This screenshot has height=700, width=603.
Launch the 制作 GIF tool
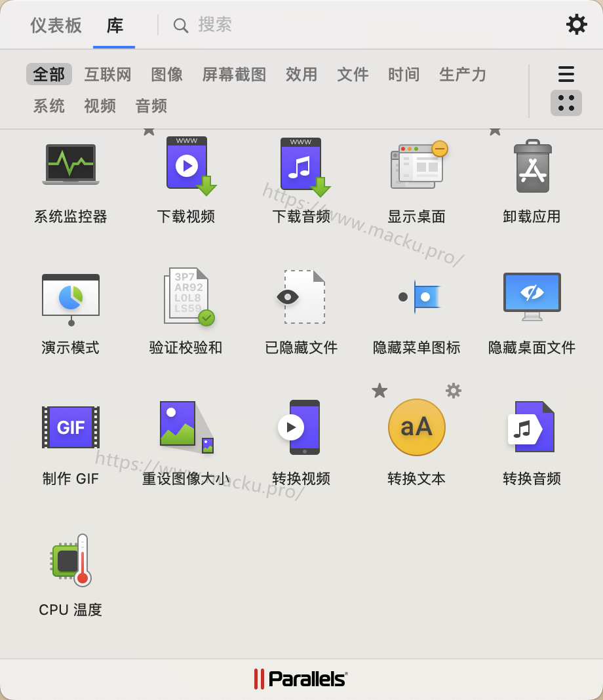point(71,427)
